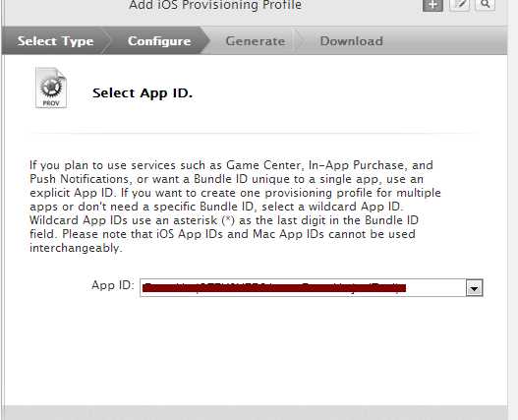
Task: Click the blank area below App ID field
Action: coord(255,350)
